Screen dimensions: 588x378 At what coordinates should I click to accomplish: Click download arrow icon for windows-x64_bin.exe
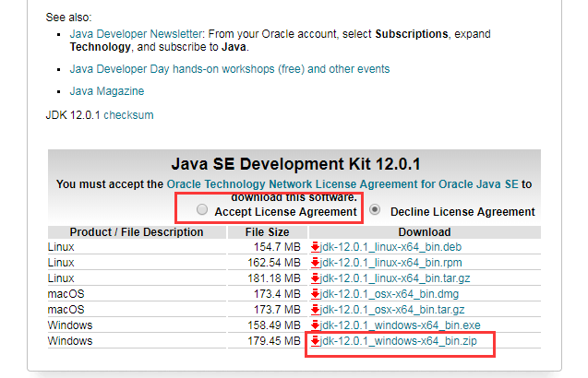(x=315, y=325)
